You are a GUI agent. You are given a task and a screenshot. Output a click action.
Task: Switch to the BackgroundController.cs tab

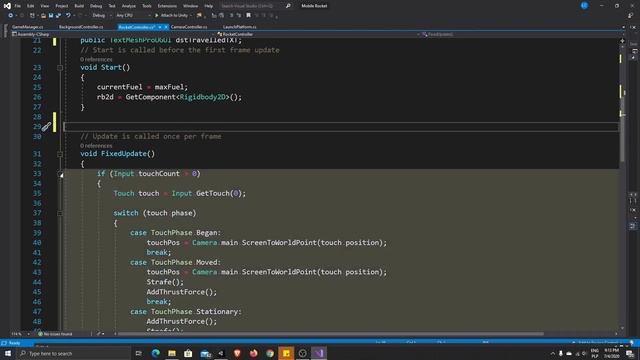pyautogui.click(x=81, y=27)
